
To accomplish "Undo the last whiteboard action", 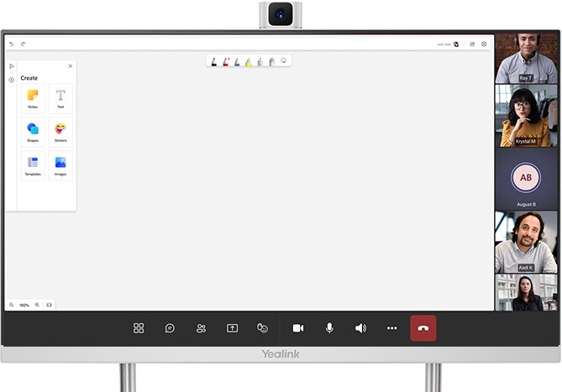I will click(12, 44).
